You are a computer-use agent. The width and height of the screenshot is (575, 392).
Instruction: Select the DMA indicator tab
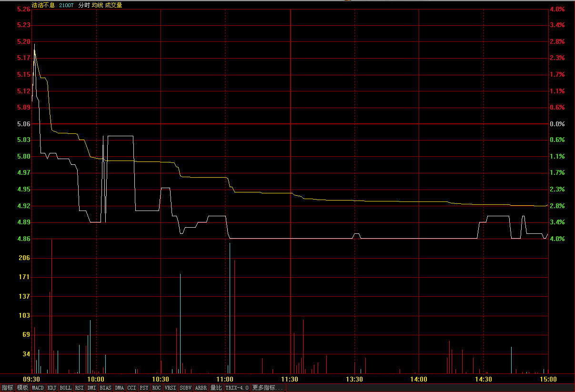pos(119,388)
